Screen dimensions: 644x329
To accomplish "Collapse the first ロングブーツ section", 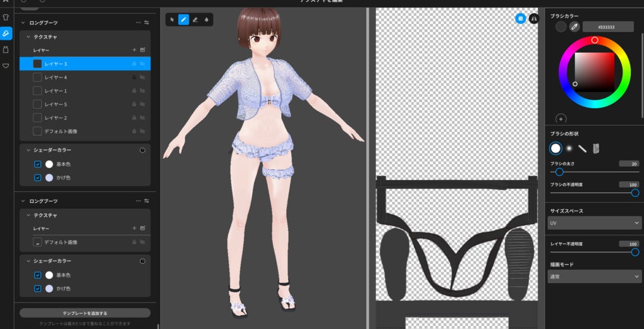I will click(x=23, y=23).
